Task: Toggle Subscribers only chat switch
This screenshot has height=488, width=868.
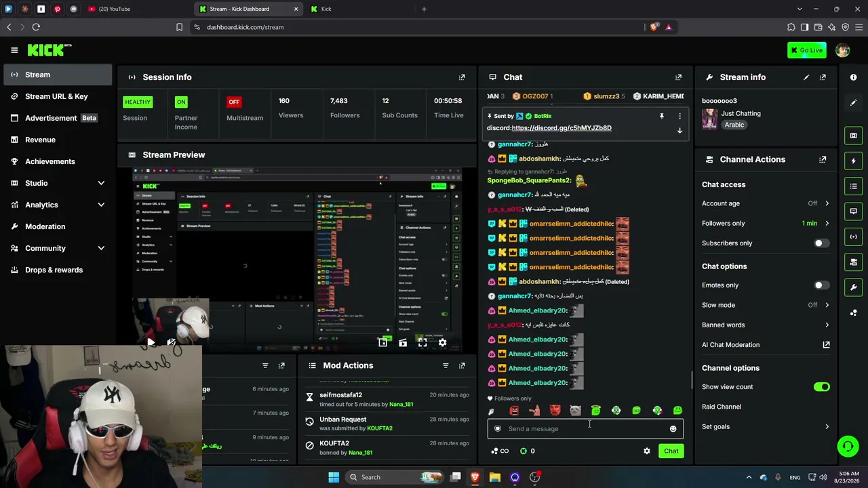Action: coord(821,243)
